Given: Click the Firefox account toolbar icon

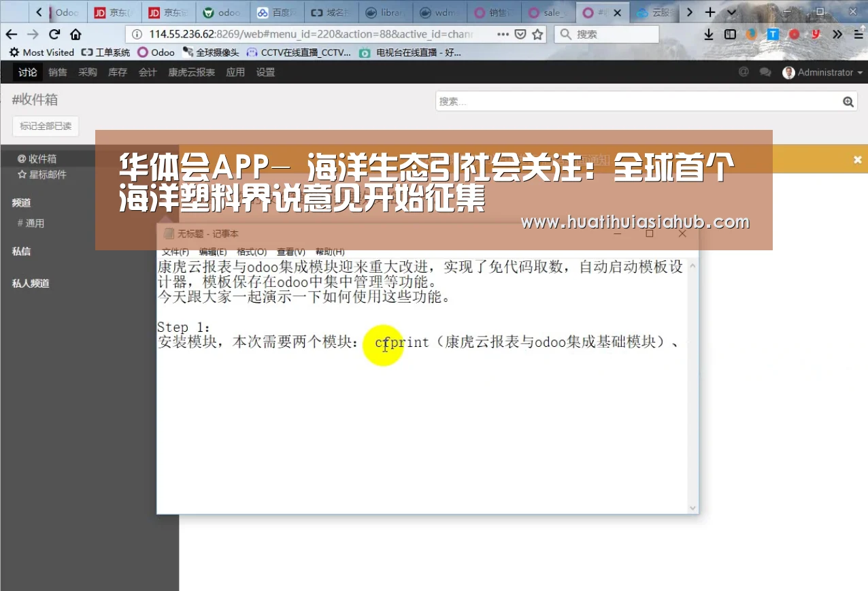Looking at the screenshot, I should click(751, 34).
